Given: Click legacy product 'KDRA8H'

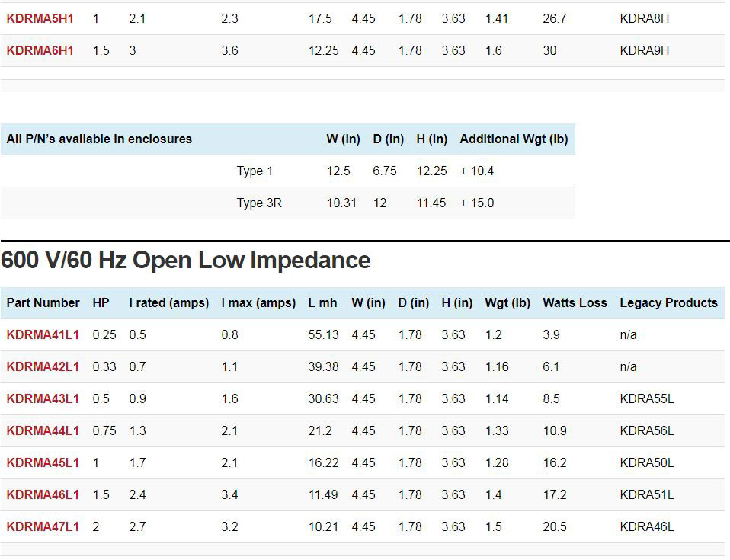Looking at the screenshot, I should coord(645,18).
